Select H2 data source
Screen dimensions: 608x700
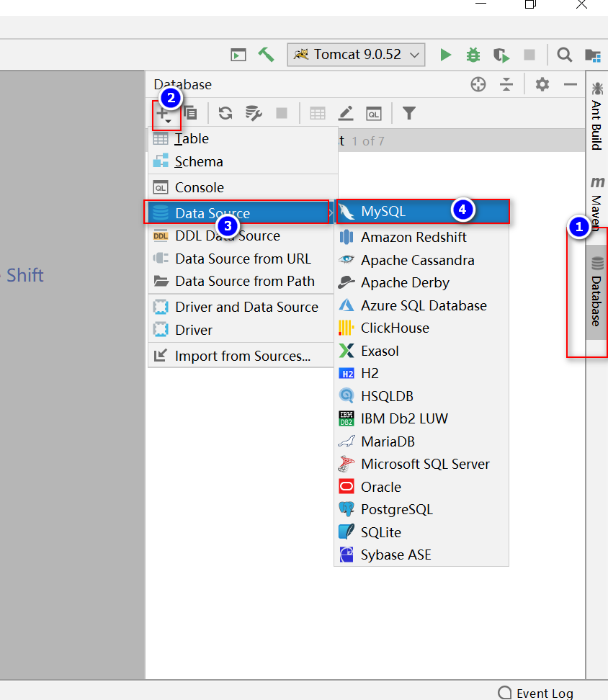tap(421, 373)
